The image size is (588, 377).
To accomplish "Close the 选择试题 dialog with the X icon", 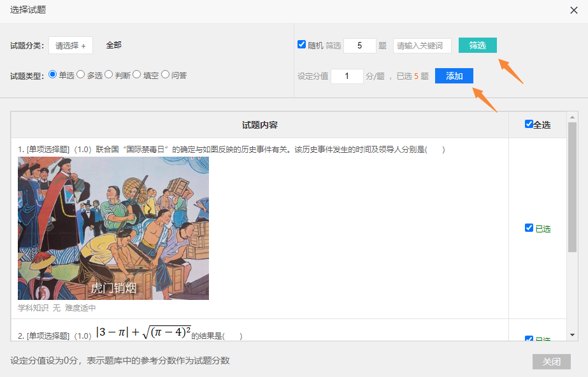I will tap(574, 10).
